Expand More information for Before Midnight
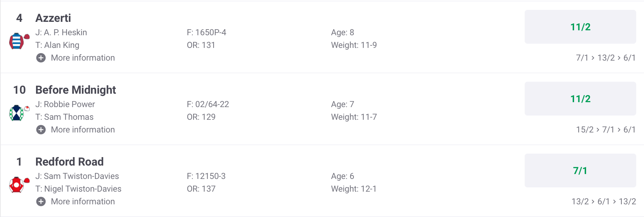 (83, 130)
